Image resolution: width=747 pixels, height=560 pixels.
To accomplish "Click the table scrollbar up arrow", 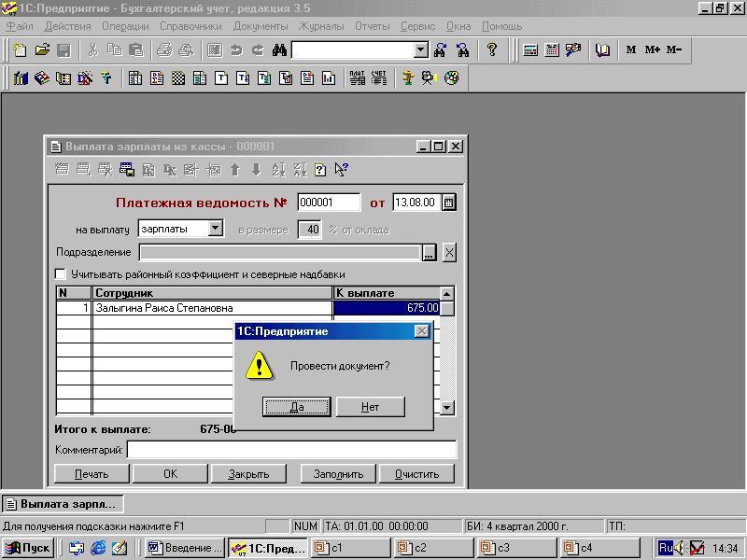I will (x=446, y=293).
